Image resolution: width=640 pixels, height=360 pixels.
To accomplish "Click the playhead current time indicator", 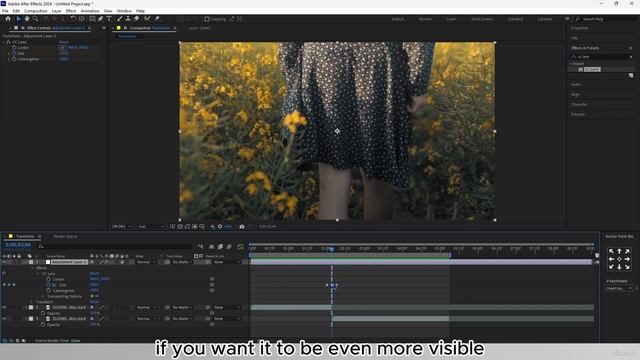I will click(331, 249).
